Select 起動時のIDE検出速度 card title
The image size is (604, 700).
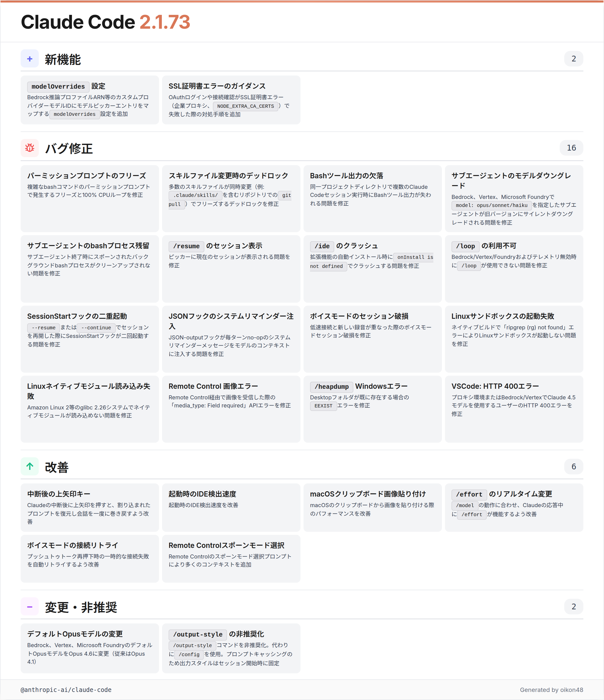pyautogui.click(x=203, y=494)
